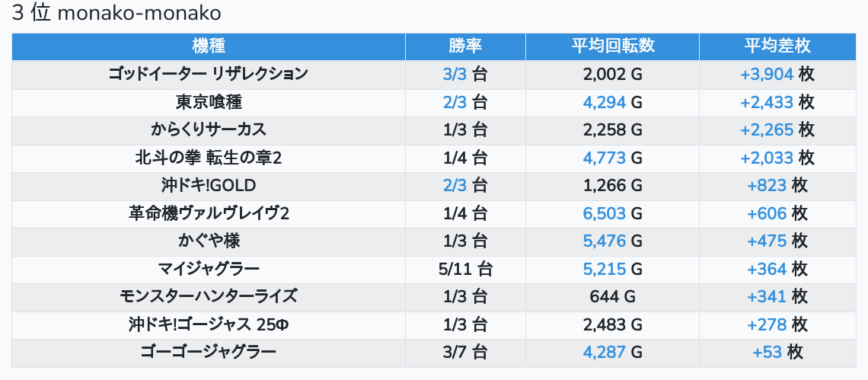Click 北斗の拳 転生の章2 in the table
This screenshot has width=868, height=380.
[208, 158]
